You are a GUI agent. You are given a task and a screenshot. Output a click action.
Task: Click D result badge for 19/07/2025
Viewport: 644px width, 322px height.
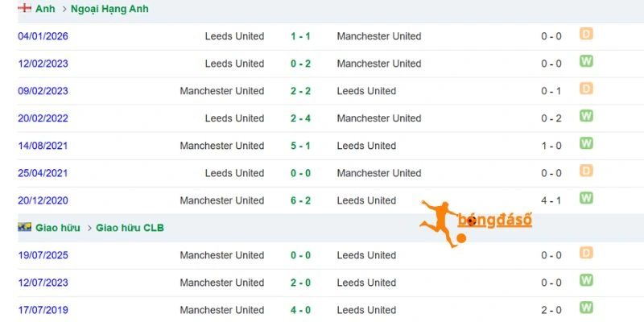coord(586,253)
